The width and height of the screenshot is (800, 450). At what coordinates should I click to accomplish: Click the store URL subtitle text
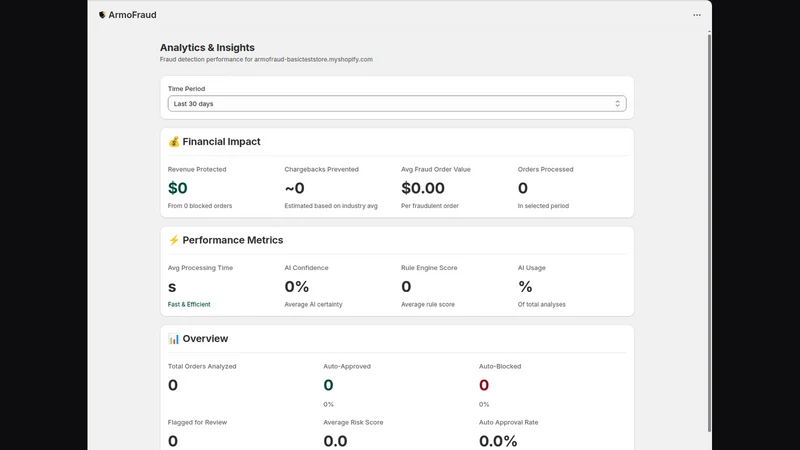(x=266, y=60)
